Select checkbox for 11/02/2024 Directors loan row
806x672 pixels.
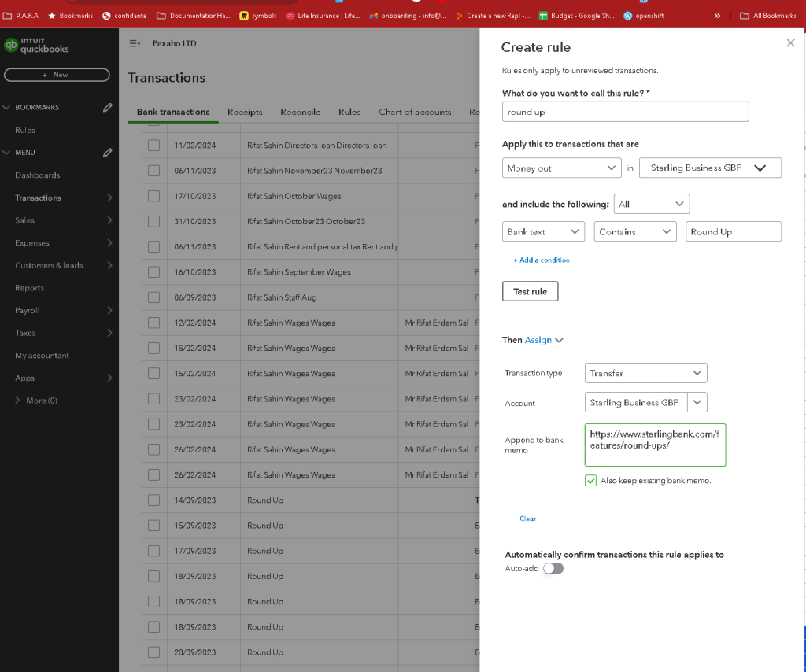[153, 146]
